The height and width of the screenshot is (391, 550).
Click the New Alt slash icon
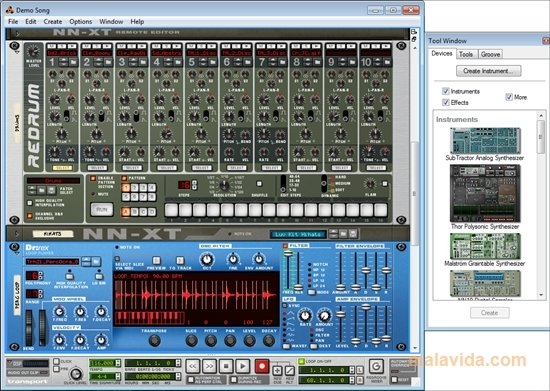click(x=290, y=370)
